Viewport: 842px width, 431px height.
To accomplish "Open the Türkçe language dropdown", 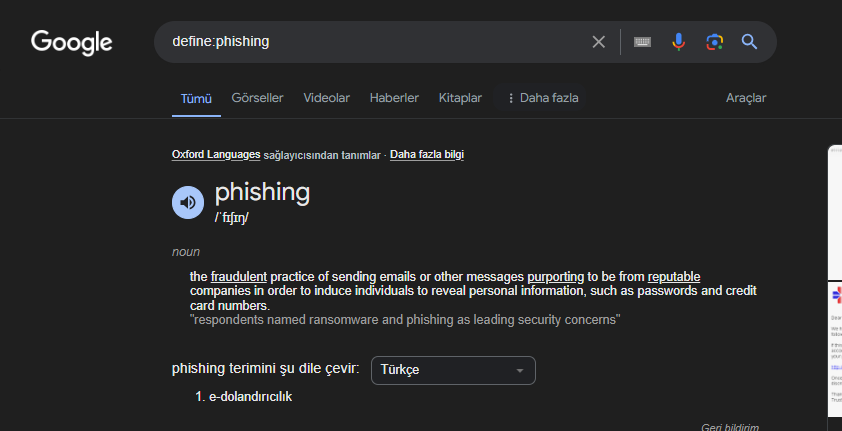I will 453,370.
